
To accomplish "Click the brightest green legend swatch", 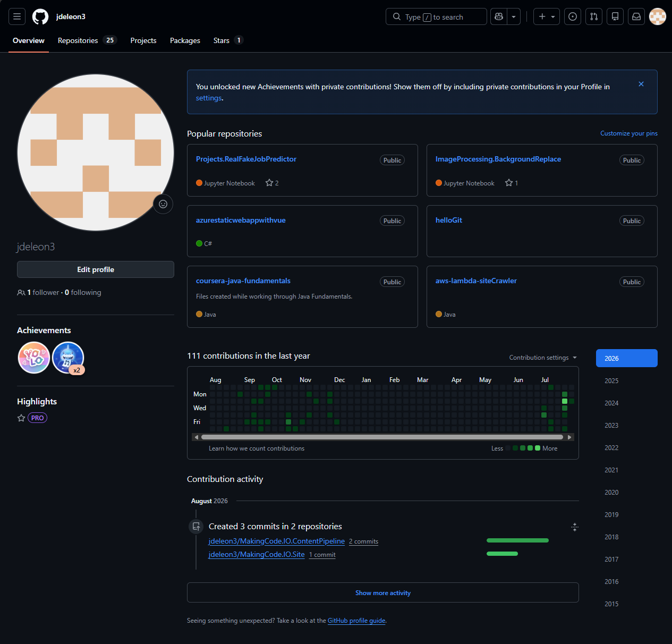I will coord(538,448).
